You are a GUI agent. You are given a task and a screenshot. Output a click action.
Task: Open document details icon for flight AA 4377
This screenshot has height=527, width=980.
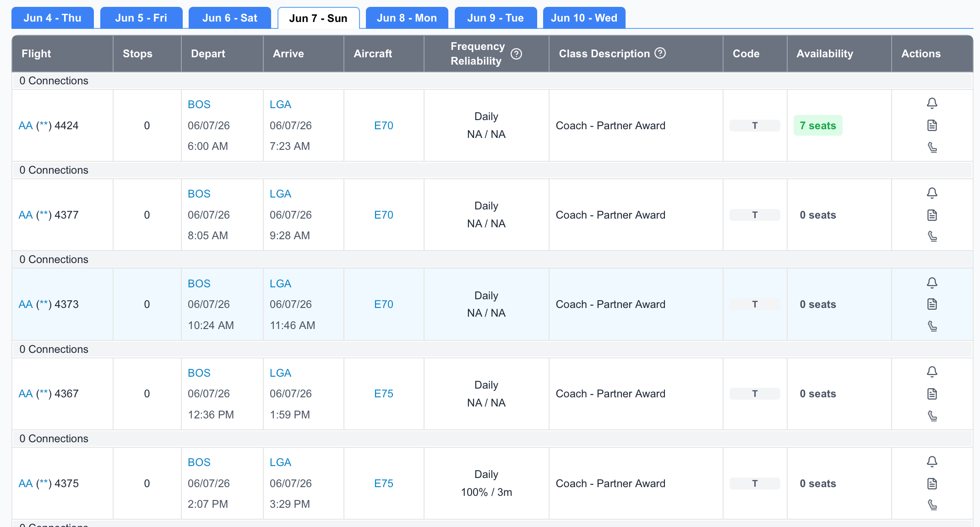point(932,215)
